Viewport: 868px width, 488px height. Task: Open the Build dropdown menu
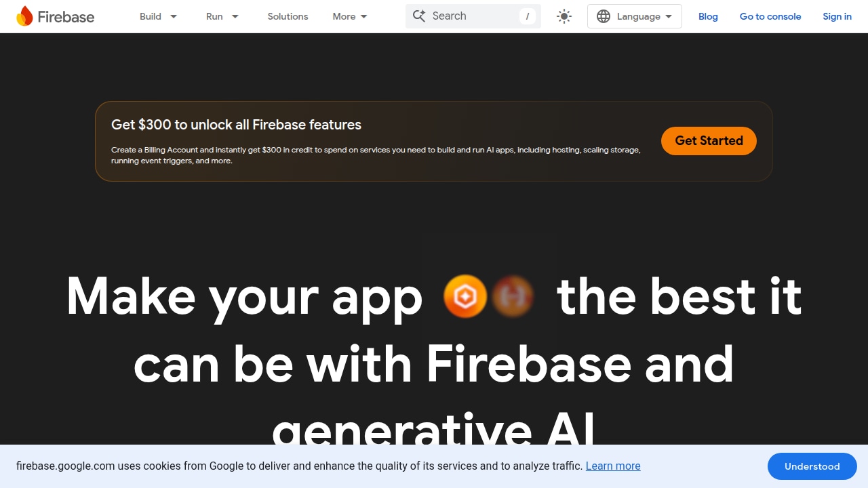pyautogui.click(x=158, y=16)
